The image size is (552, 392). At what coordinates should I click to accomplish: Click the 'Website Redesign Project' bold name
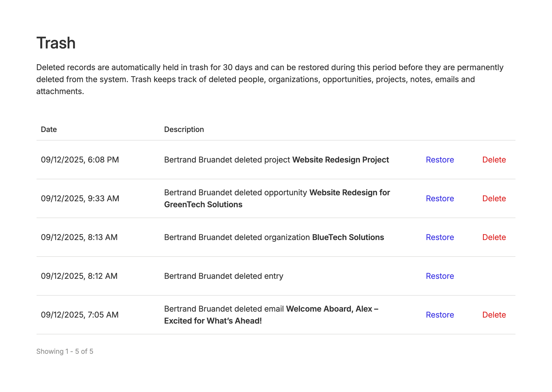(340, 160)
